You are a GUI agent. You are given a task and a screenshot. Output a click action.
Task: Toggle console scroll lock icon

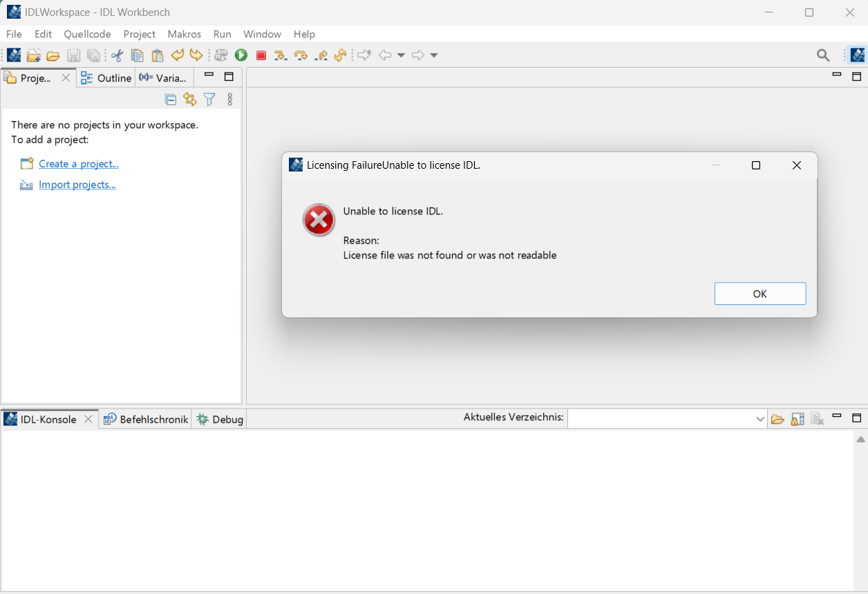pos(798,419)
